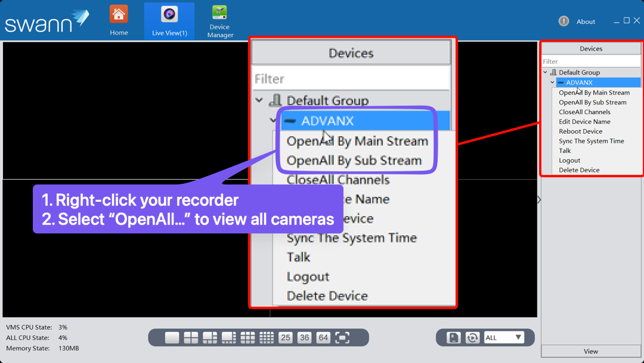Choose Edit Device Name in right panel menu

click(584, 122)
